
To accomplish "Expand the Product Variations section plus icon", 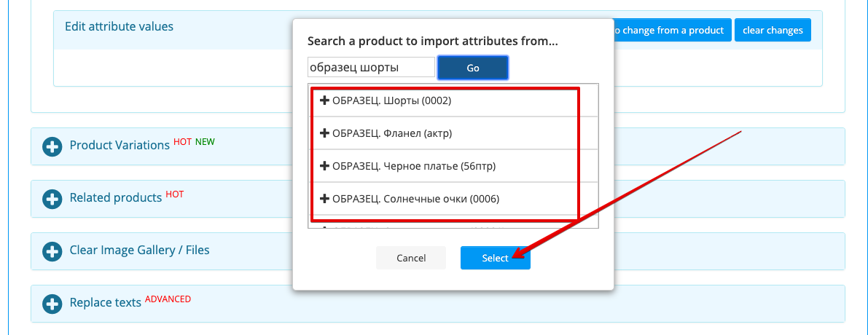I will (52, 146).
